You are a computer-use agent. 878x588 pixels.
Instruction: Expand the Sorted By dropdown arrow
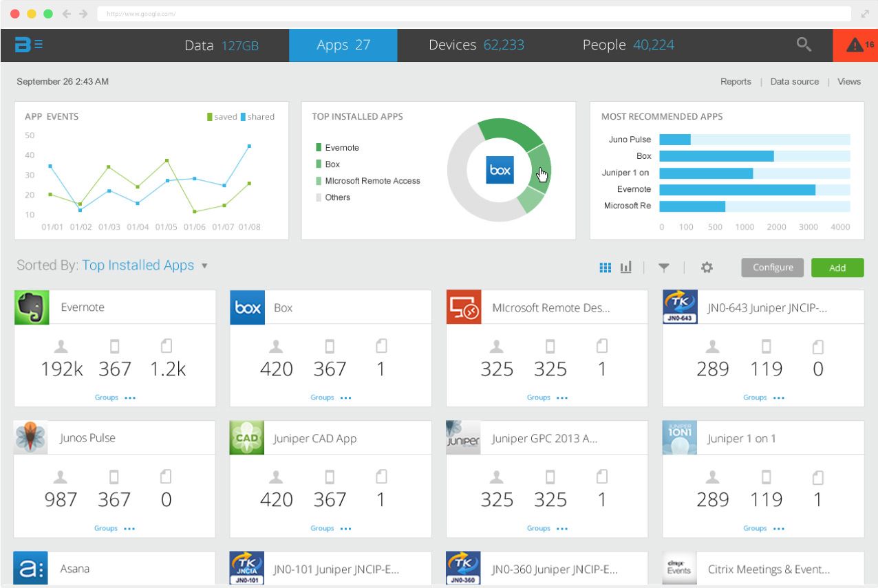[x=204, y=266]
